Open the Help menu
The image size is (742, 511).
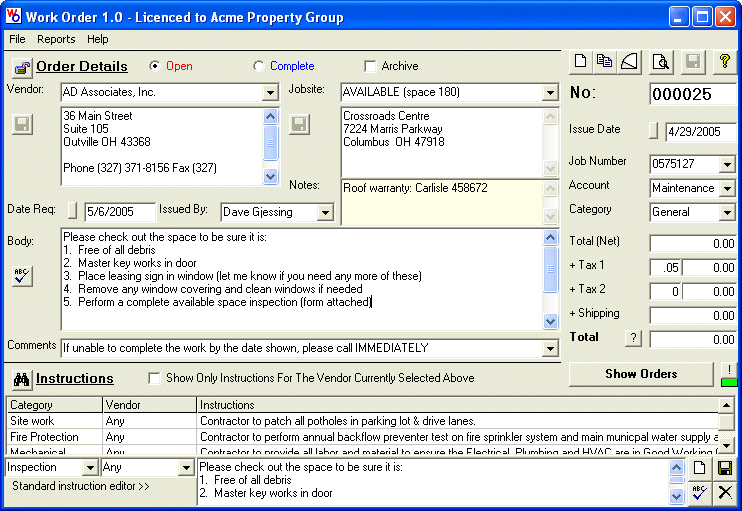coord(97,39)
